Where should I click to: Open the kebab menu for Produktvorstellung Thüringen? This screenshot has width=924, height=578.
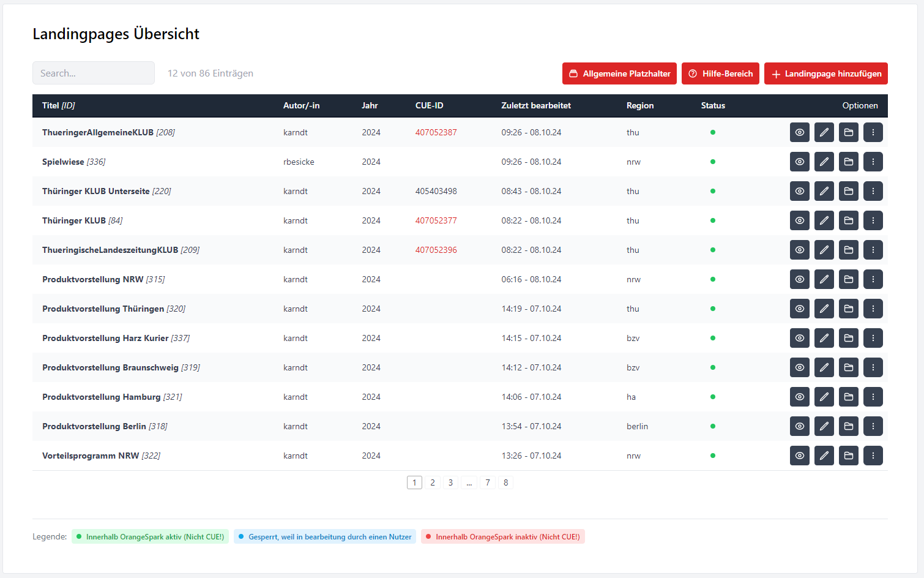873,309
